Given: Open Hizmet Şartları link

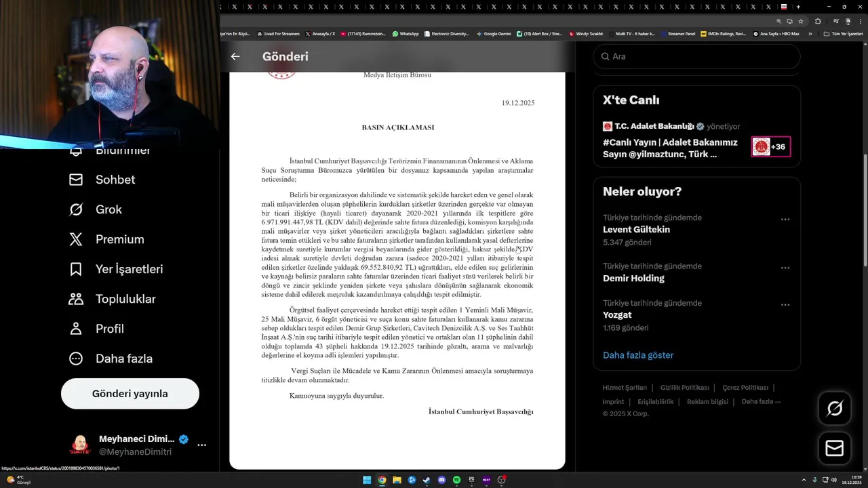Looking at the screenshot, I should pos(625,388).
